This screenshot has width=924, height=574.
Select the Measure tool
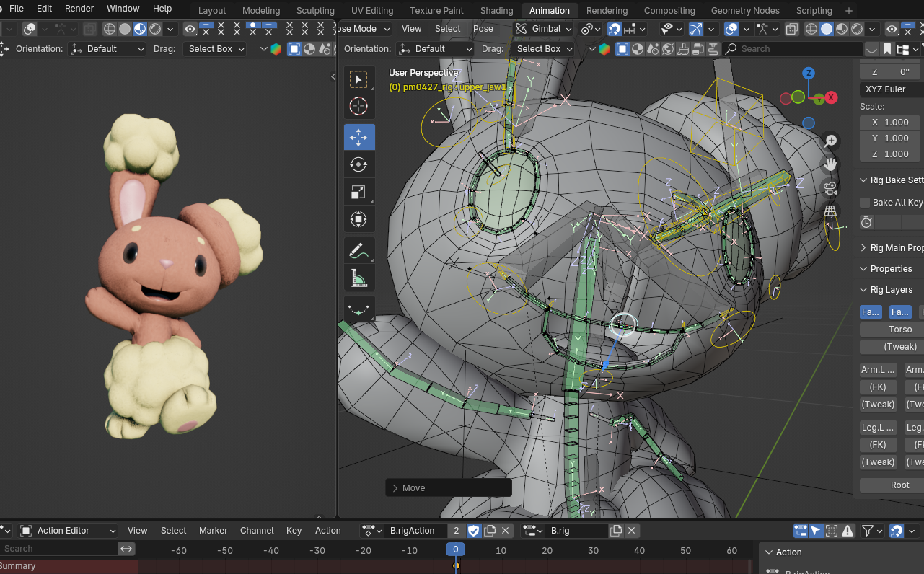pos(358,278)
